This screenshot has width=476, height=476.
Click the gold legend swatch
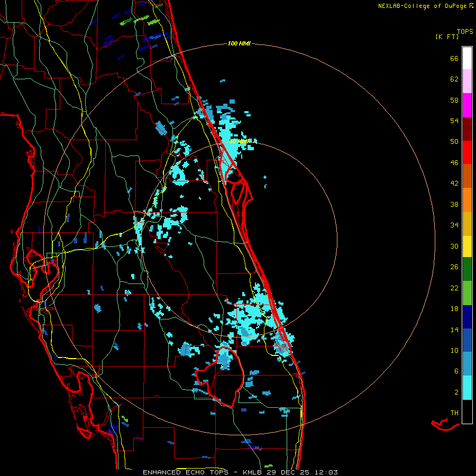(x=467, y=224)
